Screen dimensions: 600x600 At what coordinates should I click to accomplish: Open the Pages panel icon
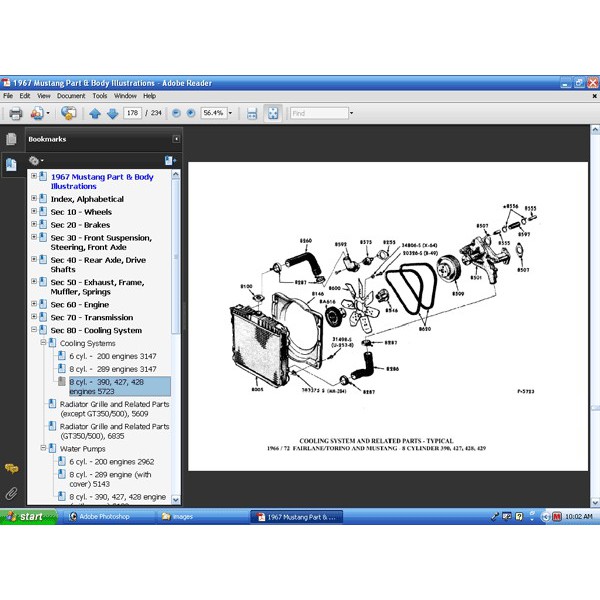coord(11,139)
